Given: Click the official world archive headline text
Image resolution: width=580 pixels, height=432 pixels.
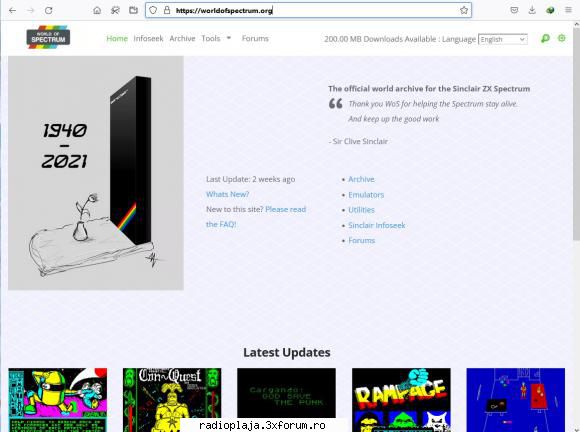Looking at the screenshot, I should click(429, 89).
